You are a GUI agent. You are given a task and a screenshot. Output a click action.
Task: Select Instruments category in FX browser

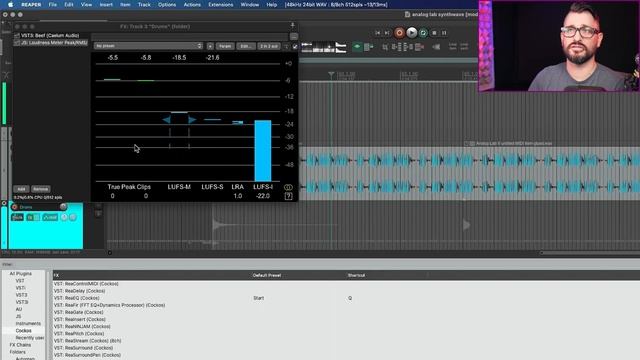(x=28, y=323)
